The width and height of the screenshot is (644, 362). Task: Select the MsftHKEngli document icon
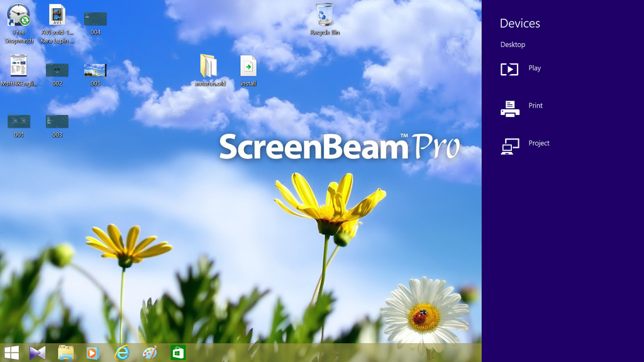pyautogui.click(x=19, y=70)
